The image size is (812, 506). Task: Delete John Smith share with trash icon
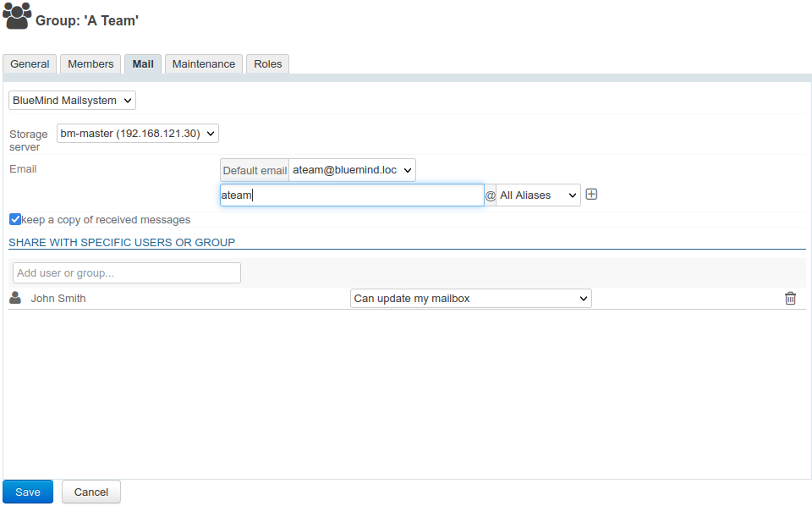point(790,299)
